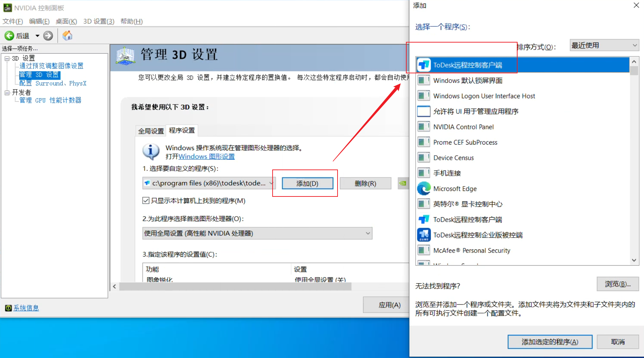Click the program list scroll-down arrow
This screenshot has width=644, height=358.
634,260
